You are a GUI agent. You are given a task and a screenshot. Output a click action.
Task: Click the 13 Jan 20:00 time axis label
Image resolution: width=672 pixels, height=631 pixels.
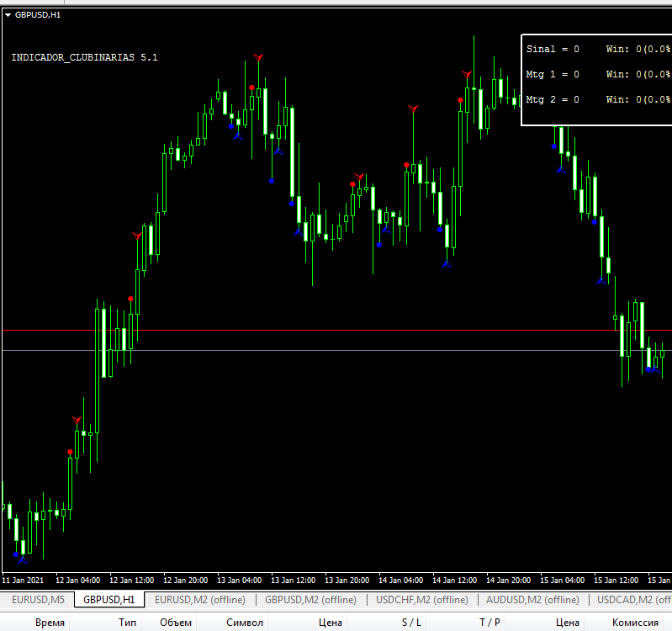pyautogui.click(x=347, y=581)
